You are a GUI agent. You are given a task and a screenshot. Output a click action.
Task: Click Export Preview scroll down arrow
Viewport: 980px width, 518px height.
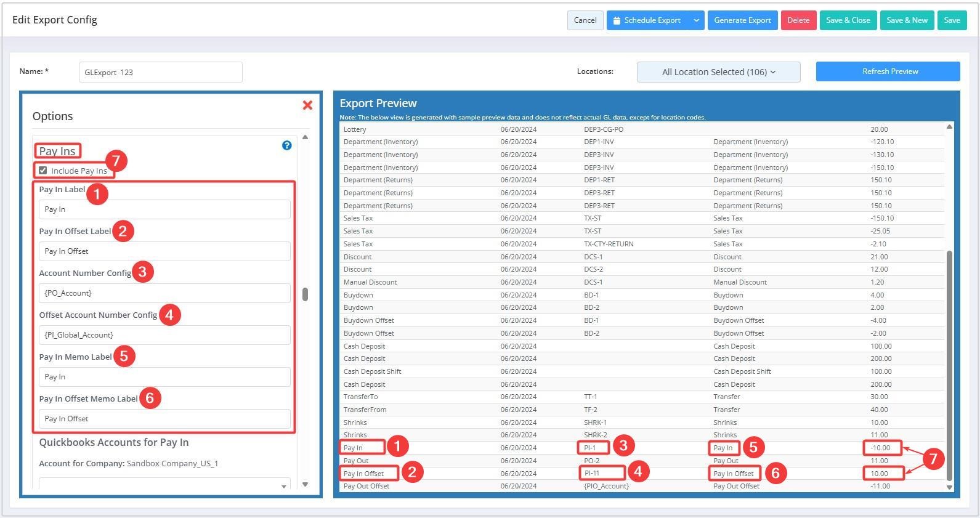click(949, 487)
